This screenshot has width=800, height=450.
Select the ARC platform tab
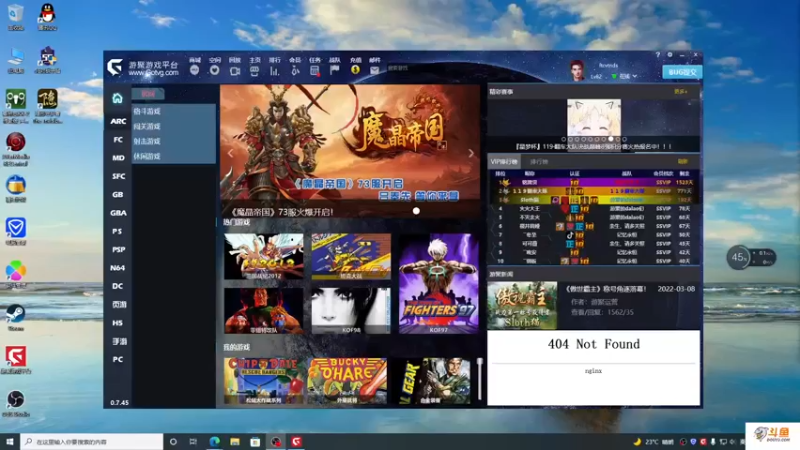[118, 121]
